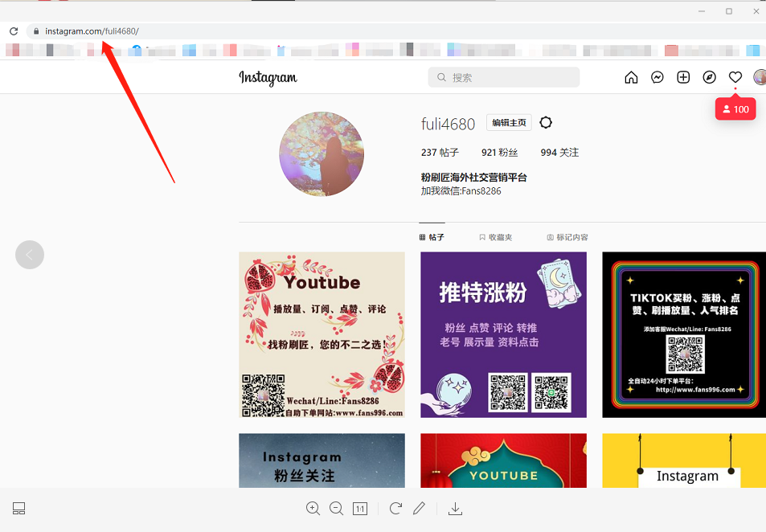This screenshot has height=532, width=766.
Task: Download the current image
Action: coord(455,509)
